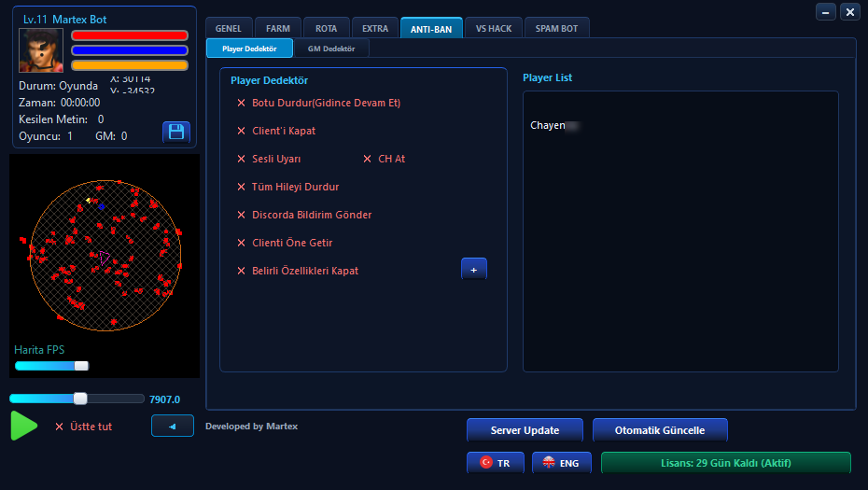The height and width of the screenshot is (490, 868).
Task: Click the Server Update button
Action: [x=525, y=430]
